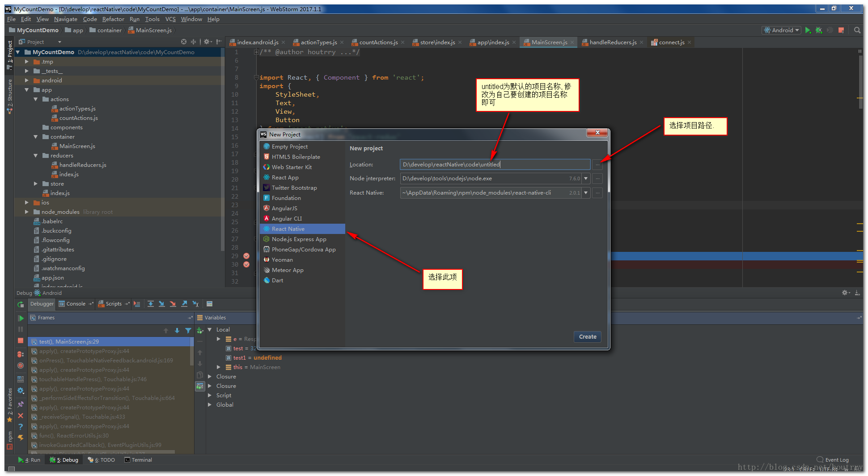Start debugging with the bug icon in the toolbar
The width and height of the screenshot is (868, 476).
coord(819,30)
